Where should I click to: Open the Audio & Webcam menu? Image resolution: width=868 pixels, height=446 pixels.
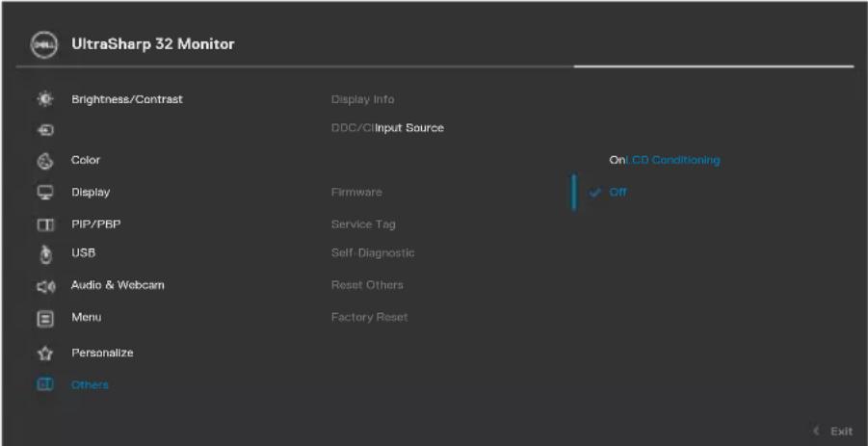point(118,285)
